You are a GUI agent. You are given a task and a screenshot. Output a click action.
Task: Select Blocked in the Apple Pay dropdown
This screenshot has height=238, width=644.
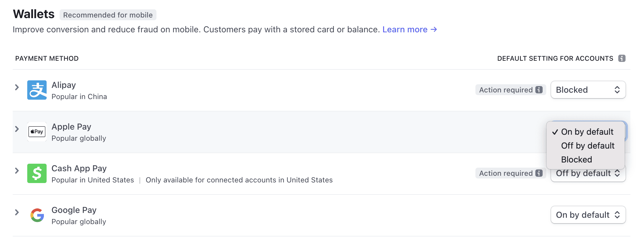click(x=576, y=159)
